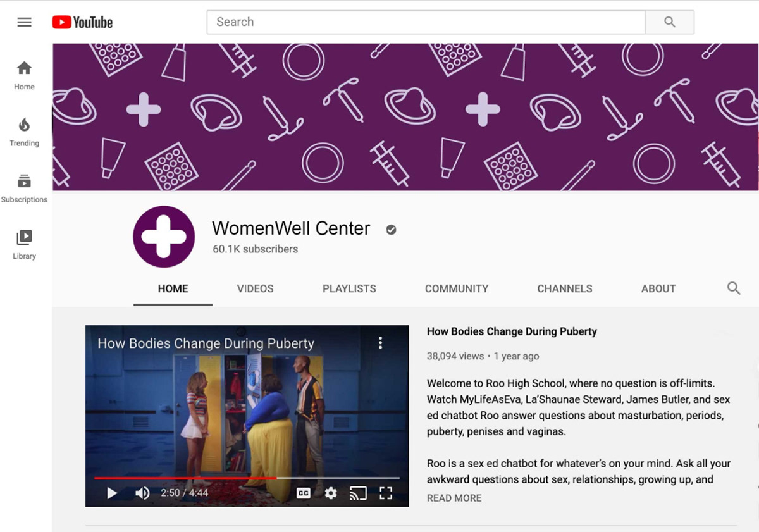Switch to the VIDEOS tab
Screen dimensions: 759x532
tap(256, 288)
